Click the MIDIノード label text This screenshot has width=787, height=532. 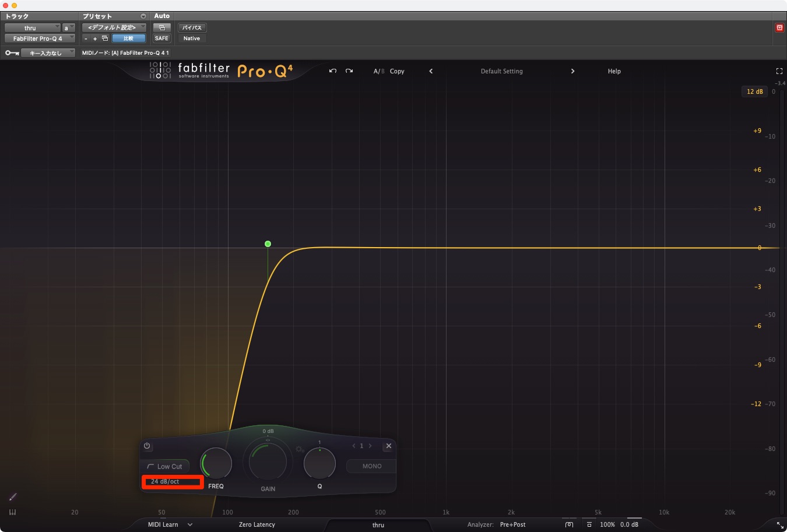pyautogui.click(x=125, y=53)
